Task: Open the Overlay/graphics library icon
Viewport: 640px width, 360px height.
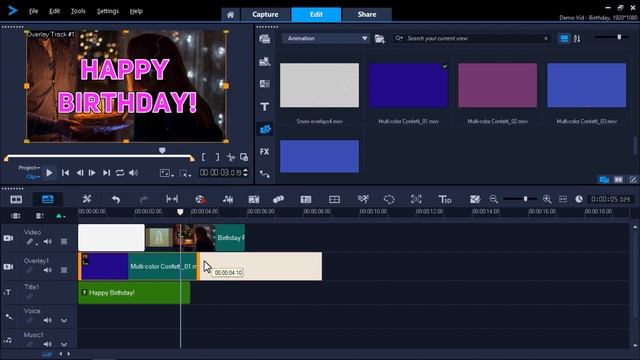Action: pos(264,129)
